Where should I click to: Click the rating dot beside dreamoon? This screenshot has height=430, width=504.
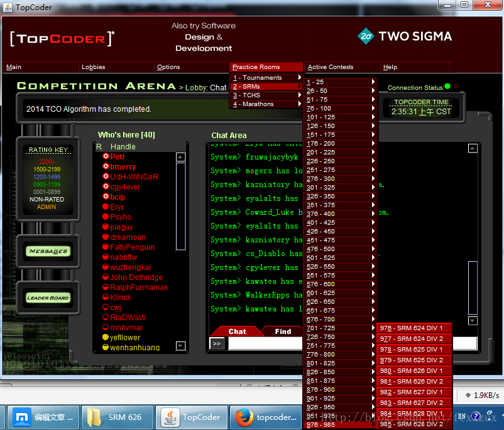pyautogui.click(x=106, y=237)
